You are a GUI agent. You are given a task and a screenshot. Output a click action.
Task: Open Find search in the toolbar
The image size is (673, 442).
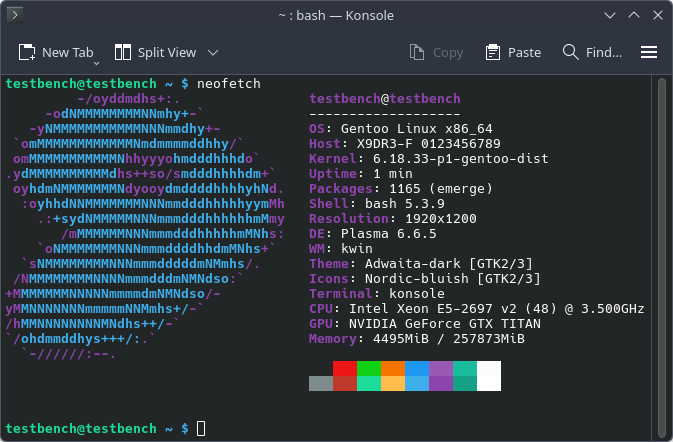tap(592, 52)
